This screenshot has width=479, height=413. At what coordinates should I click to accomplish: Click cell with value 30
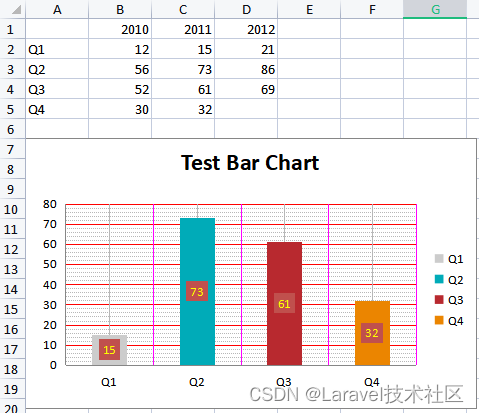(120, 109)
